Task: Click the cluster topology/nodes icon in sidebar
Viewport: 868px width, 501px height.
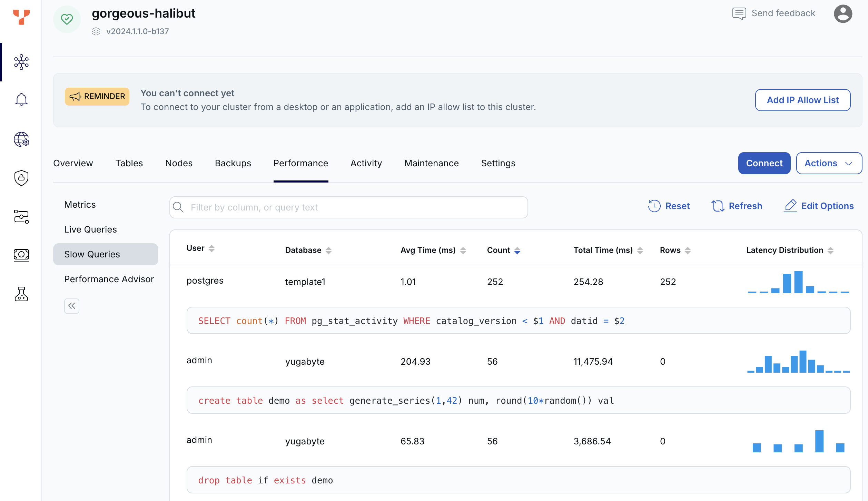Action: click(x=21, y=62)
